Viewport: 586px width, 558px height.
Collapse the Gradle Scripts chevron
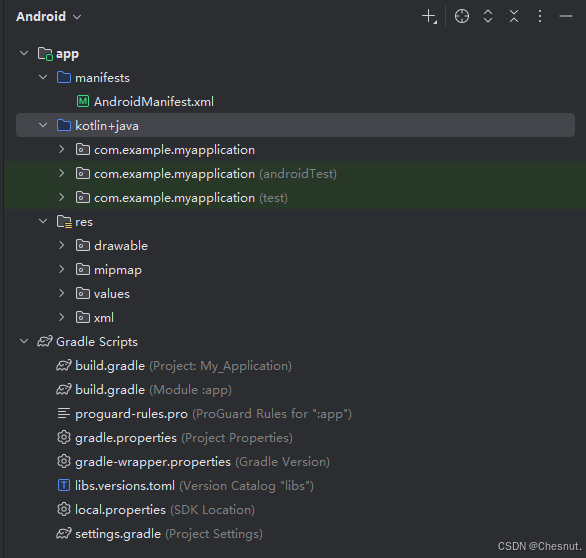pos(24,341)
